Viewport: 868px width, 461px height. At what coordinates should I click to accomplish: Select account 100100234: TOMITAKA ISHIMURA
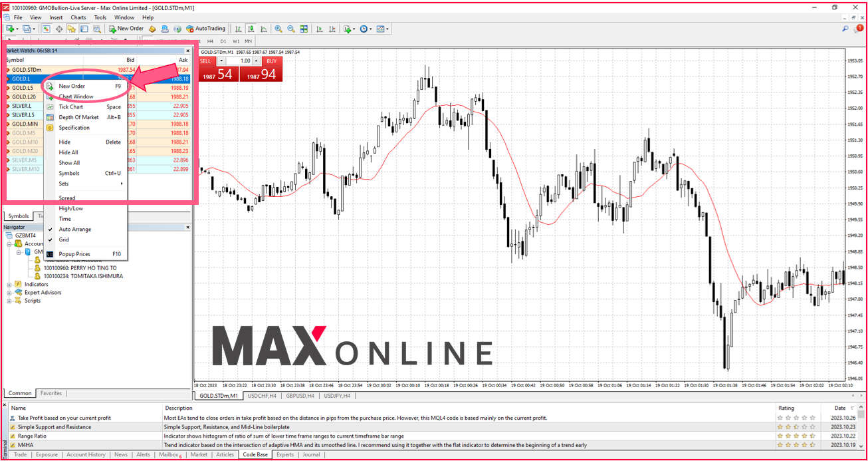coord(83,276)
